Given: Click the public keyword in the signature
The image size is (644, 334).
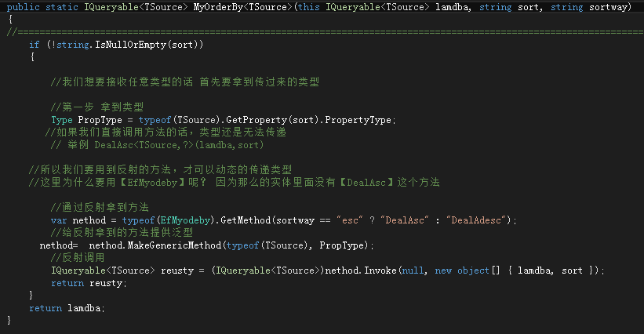Looking at the screenshot, I should click(23, 7).
